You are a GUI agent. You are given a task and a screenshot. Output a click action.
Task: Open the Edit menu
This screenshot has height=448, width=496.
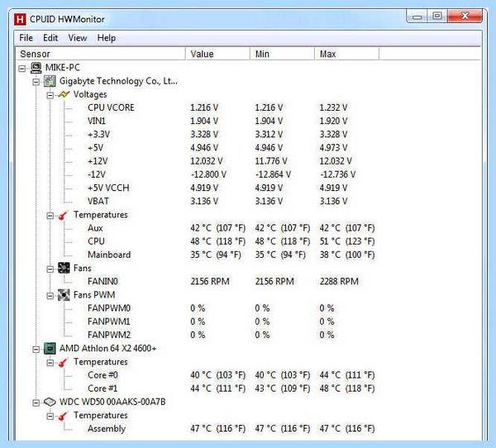coord(50,38)
